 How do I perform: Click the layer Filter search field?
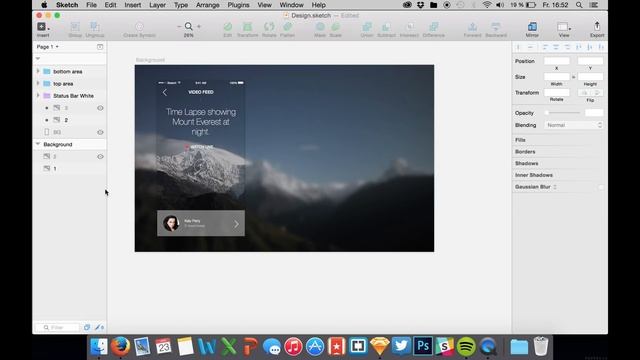click(58, 327)
